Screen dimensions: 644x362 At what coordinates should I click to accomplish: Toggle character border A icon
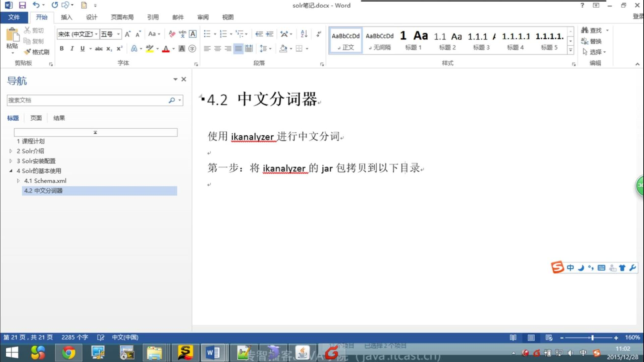[193, 34]
